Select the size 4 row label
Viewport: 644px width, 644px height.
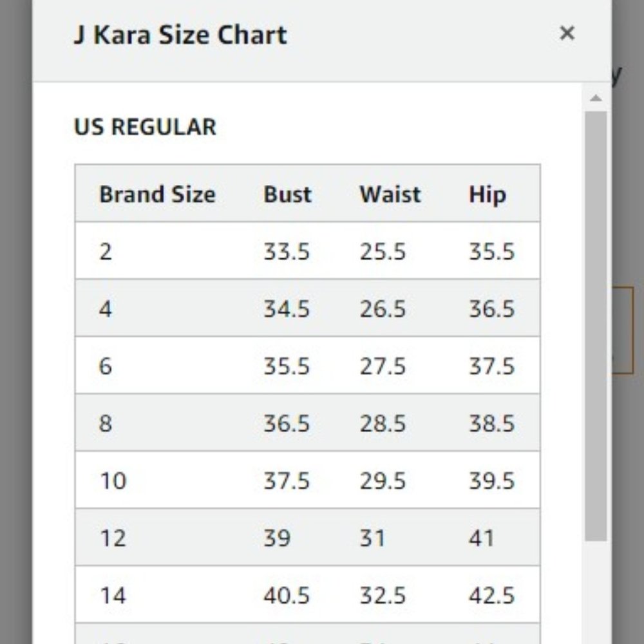coord(105,309)
